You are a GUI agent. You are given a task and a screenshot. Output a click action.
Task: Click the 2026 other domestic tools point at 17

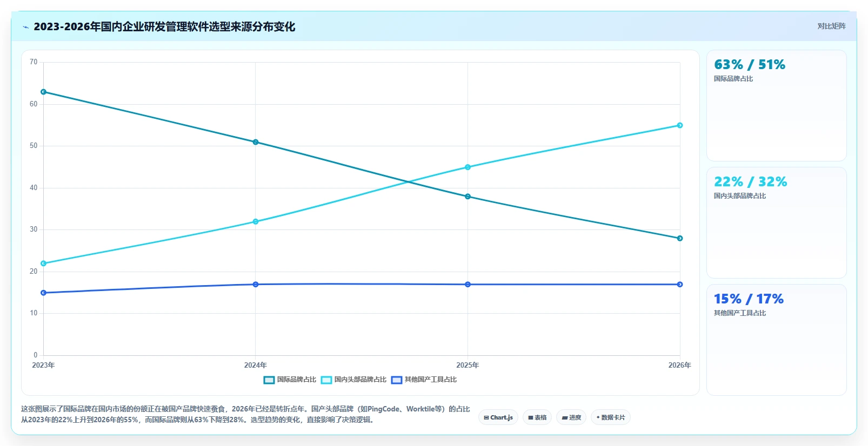tap(680, 285)
